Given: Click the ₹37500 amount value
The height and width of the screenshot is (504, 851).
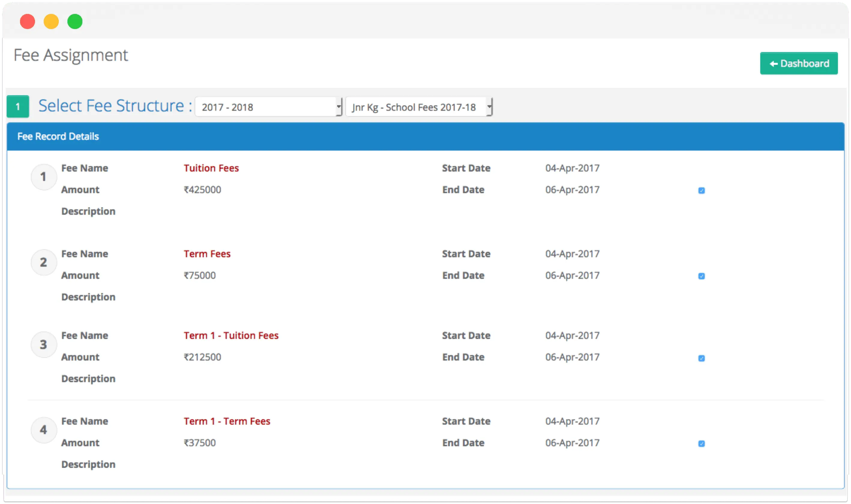Looking at the screenshot, I should click(200, 442).
